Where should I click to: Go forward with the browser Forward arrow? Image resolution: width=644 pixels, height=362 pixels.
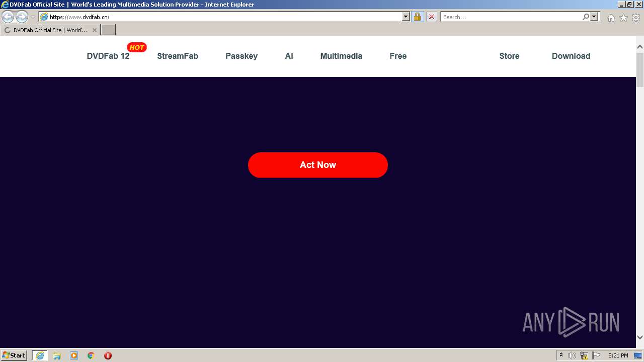[22, 17]
